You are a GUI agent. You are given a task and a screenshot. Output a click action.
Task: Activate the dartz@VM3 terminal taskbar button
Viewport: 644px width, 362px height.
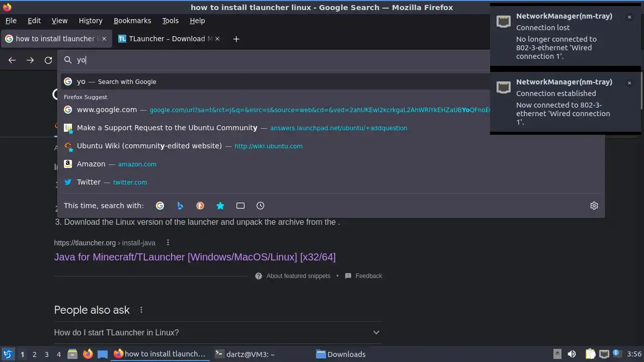coord(261,354)
